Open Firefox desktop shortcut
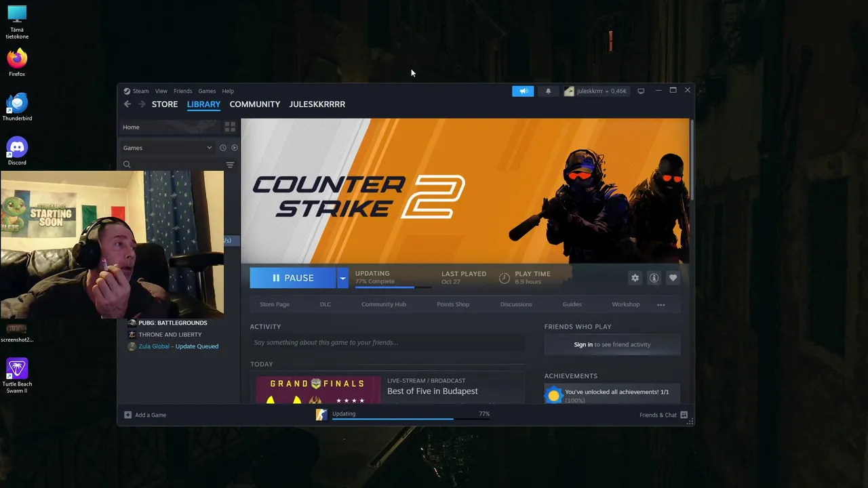 pyautogui.click(x=17, y=62)
